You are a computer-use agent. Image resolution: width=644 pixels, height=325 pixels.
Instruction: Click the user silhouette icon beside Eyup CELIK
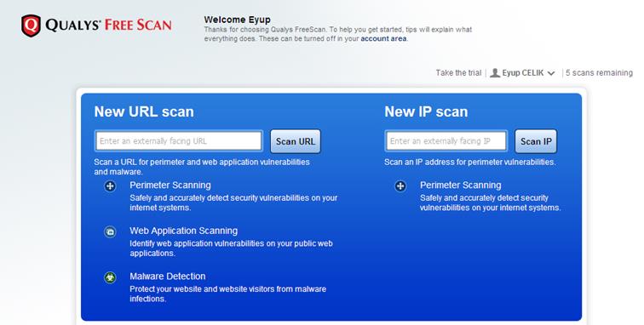[495, 73]
